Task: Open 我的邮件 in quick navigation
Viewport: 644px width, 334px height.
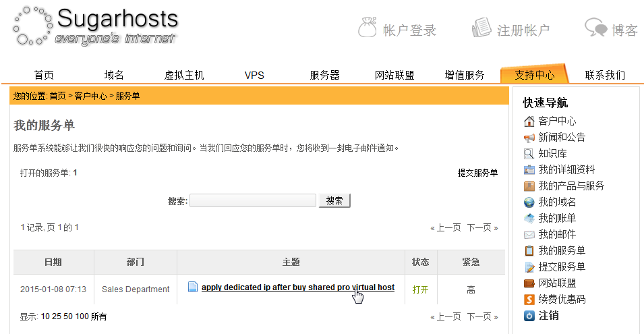Action: pos(557,235)
